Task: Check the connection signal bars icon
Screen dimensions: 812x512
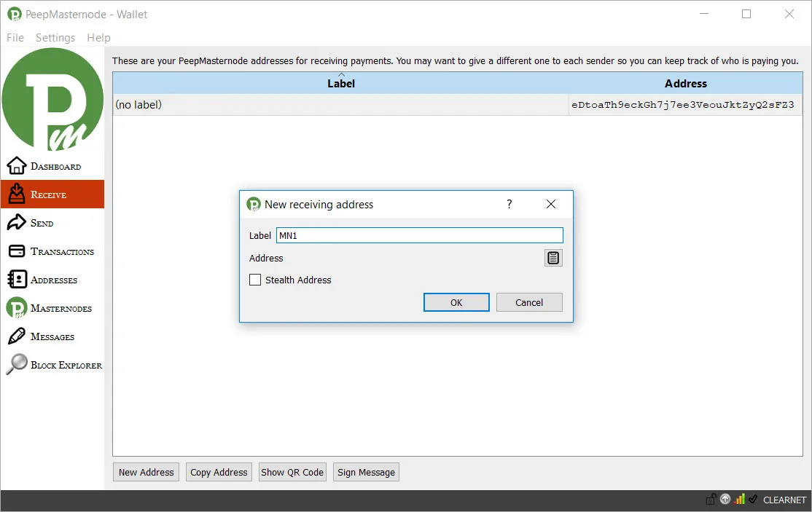Action: click(x=740, y=499)
